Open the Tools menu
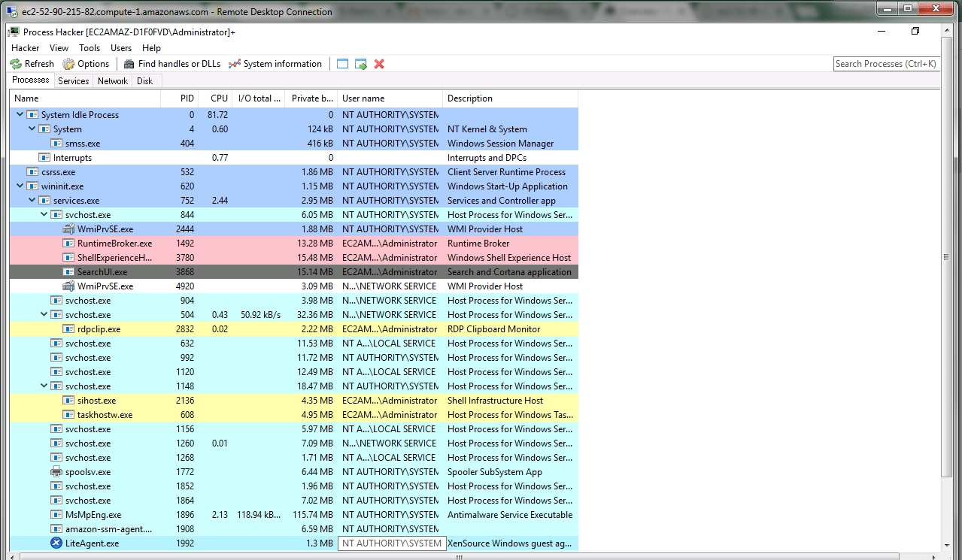The height and width of the screenshot is (560, 962). pos(90,48)
